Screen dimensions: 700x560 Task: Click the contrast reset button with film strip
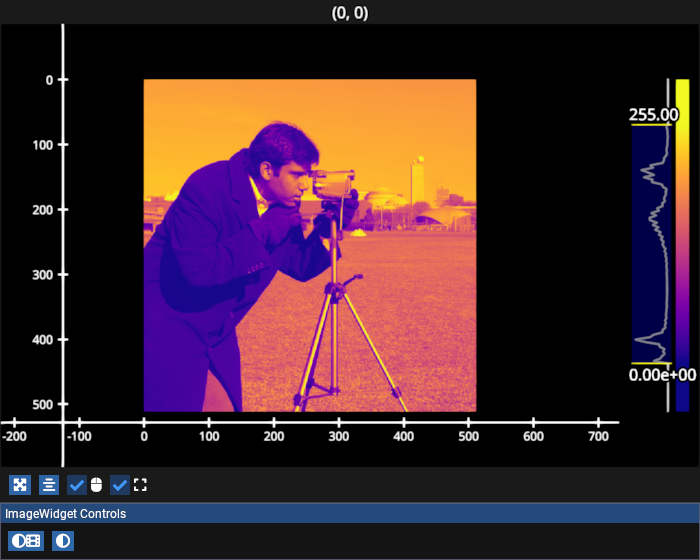(x=26, y=541)
